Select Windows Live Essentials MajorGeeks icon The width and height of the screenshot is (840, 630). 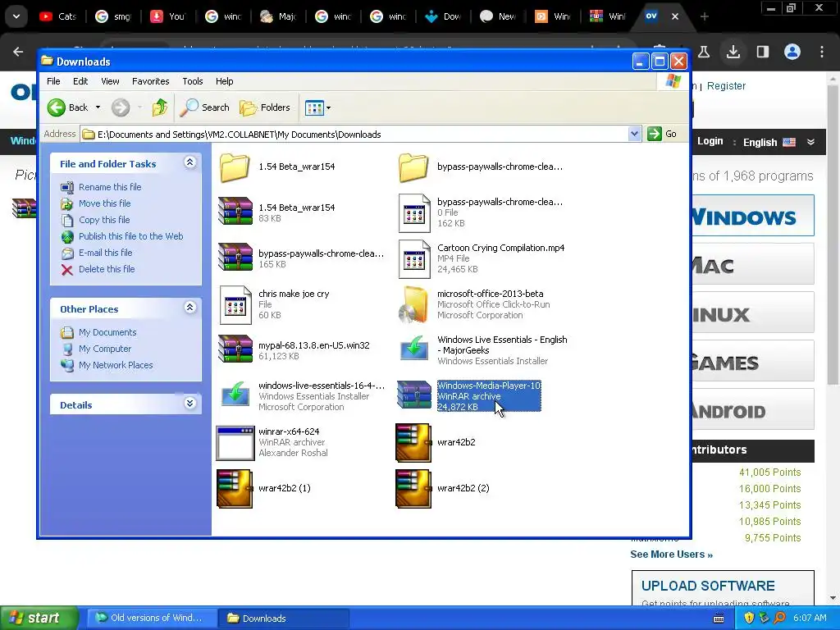coord(414,349)
